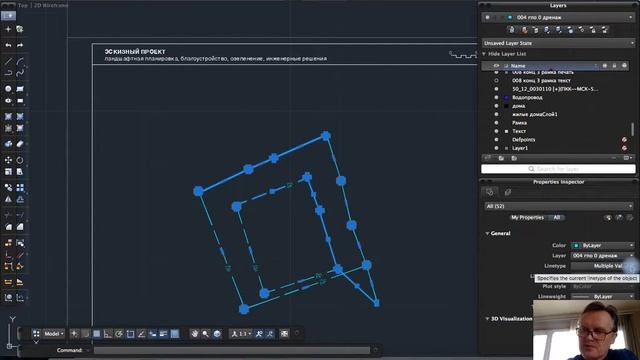Click the Layout grid icon next to Model
Screen dimensions: 640x360
click(x=36, y=334)
